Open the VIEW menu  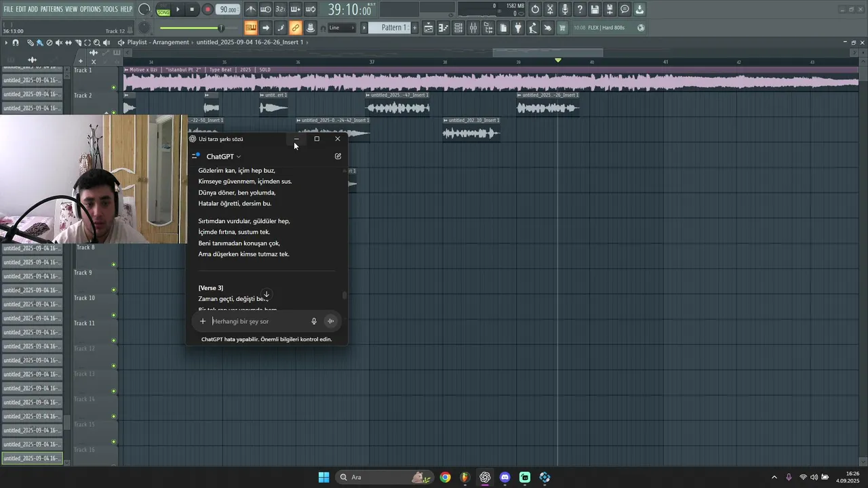pyautogui.click(x=71, y=9)
